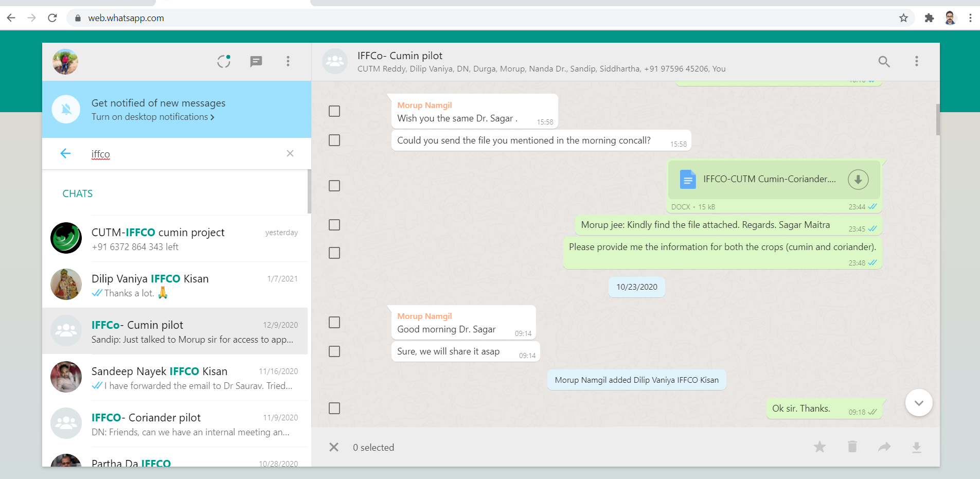Click the CUTM-IFFCO cumin project avatar
The height and width of the screenshot is (479, 980).
(x=66, y=238)
